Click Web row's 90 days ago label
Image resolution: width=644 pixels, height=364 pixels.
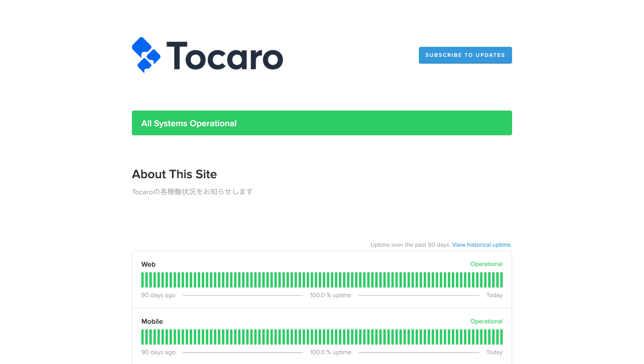pyautogui.click(x=158, y=295)
